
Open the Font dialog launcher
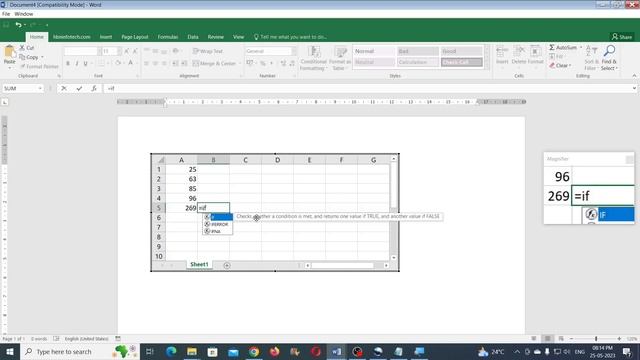coord(137,76)
